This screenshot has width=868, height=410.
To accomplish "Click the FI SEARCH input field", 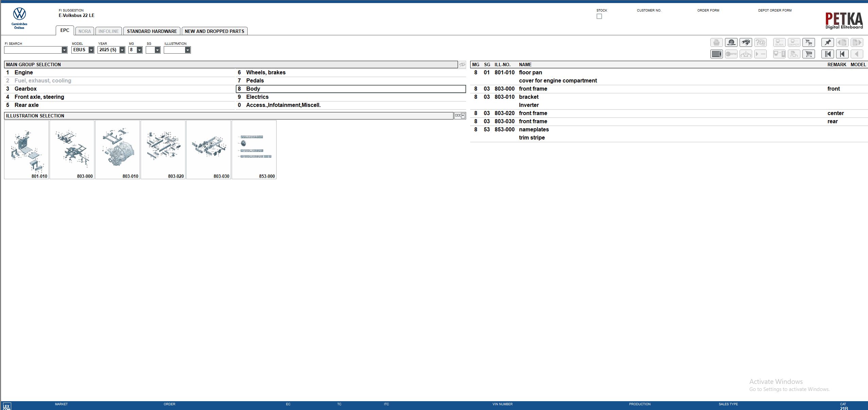I will 33,50.
